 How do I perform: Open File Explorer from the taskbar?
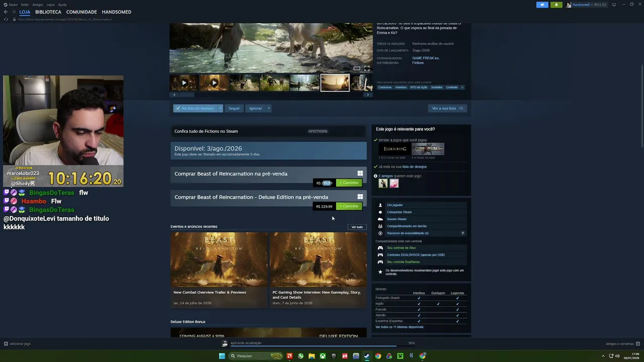(x=311, y=356)
